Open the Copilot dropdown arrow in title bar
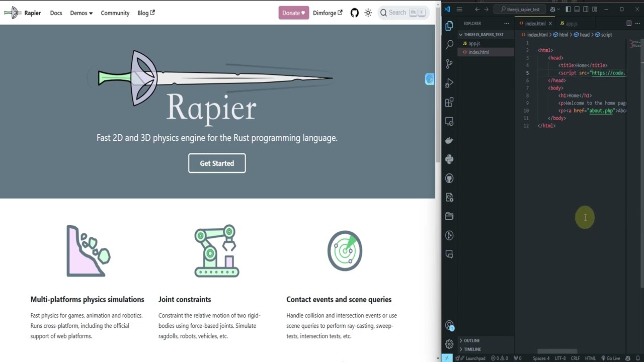Screen dimensions: 644x362 (x=558, y=9)
